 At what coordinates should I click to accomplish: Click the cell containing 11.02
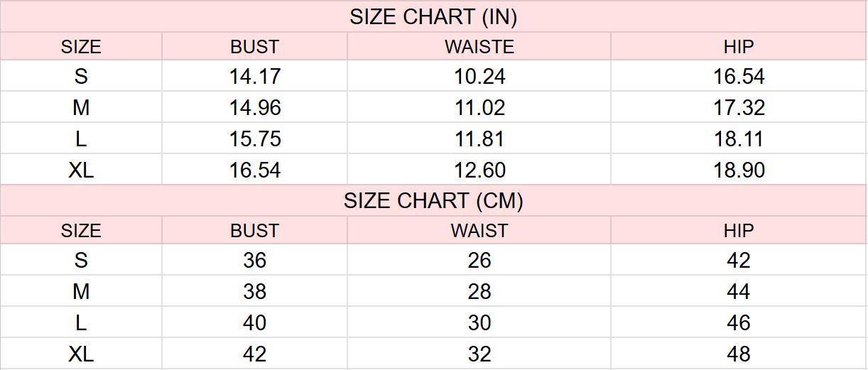tap(479, 107)
